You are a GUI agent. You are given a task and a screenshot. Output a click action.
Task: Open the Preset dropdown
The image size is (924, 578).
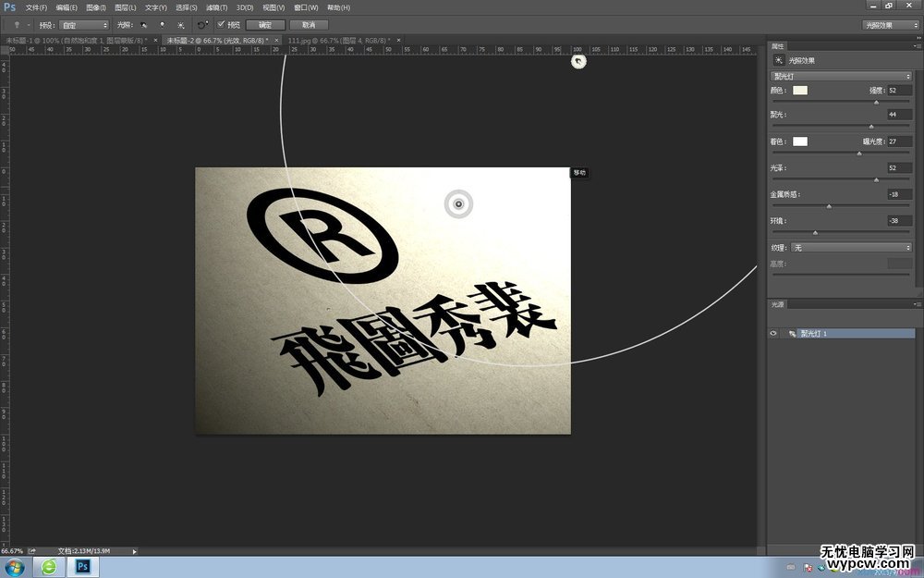pos(84,25)
